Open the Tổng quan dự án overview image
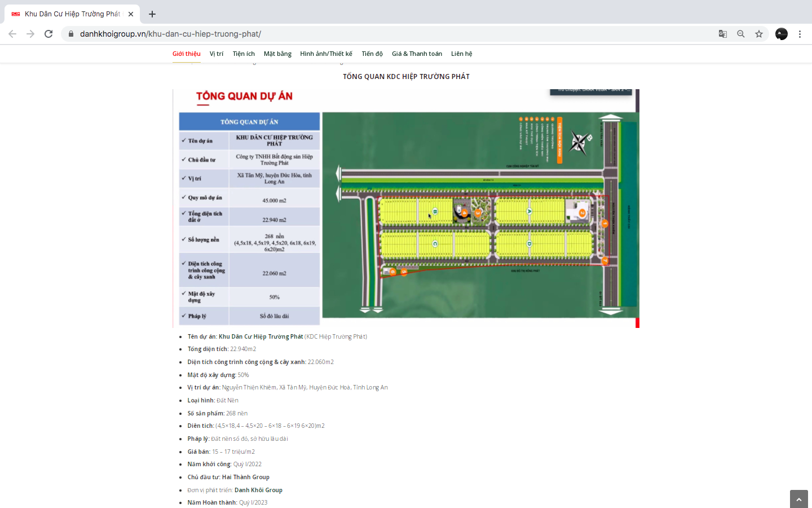Image resolution: width=812 pixels, height=508 pixels. (x=406, y=208)
